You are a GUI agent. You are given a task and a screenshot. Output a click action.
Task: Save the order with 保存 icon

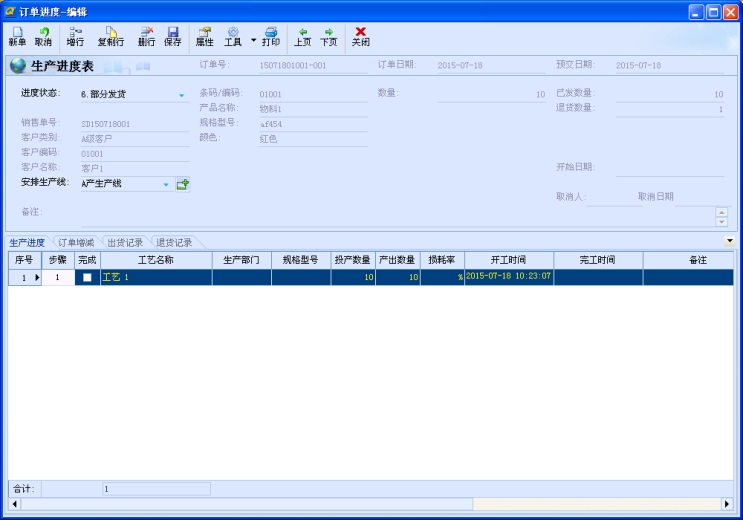[x=173, y=36]
